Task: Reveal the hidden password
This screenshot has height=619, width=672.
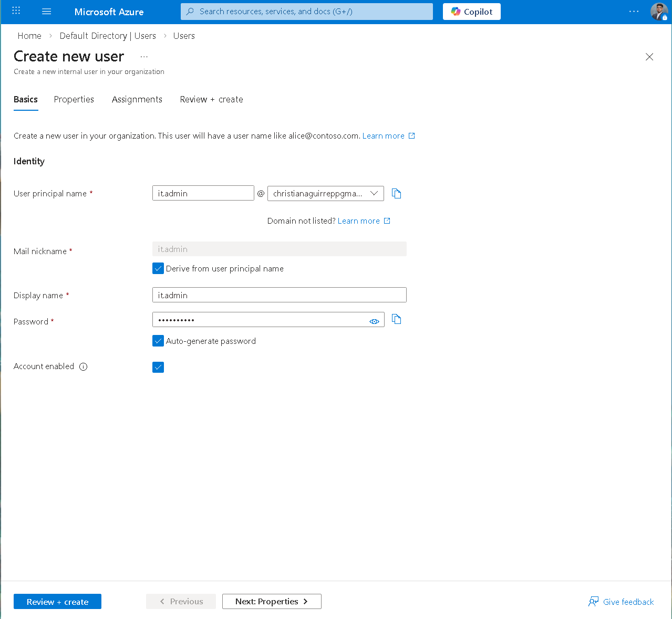Action: tap(374, 321)
